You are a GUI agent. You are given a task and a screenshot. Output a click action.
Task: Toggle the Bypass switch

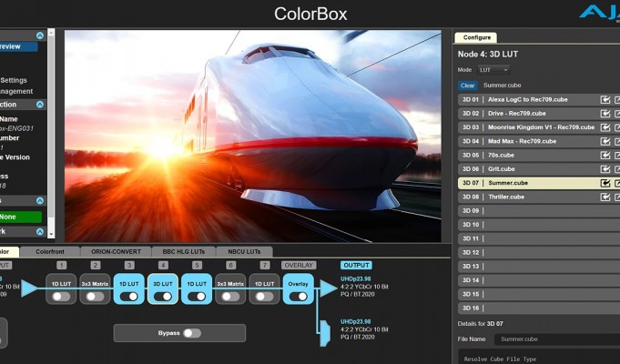(x=192, y=333)
